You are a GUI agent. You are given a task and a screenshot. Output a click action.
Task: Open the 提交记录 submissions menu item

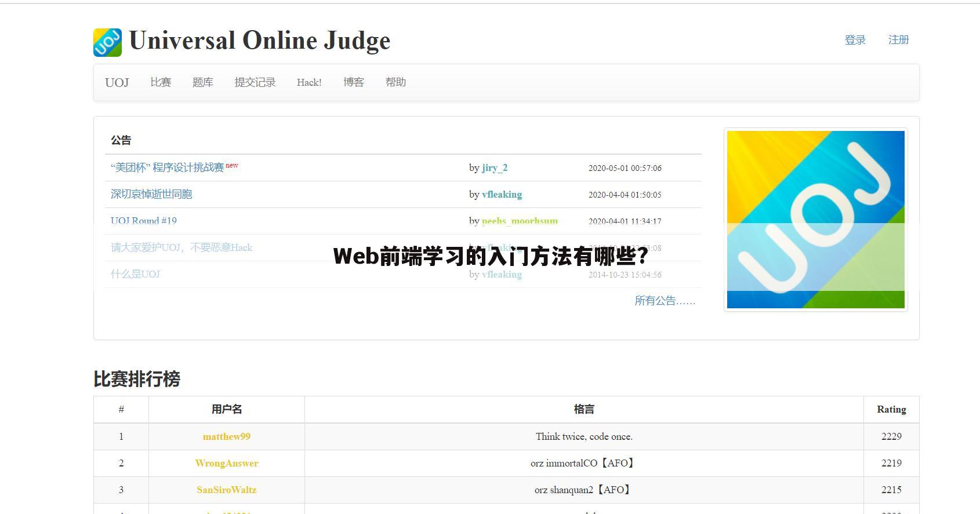255,82
